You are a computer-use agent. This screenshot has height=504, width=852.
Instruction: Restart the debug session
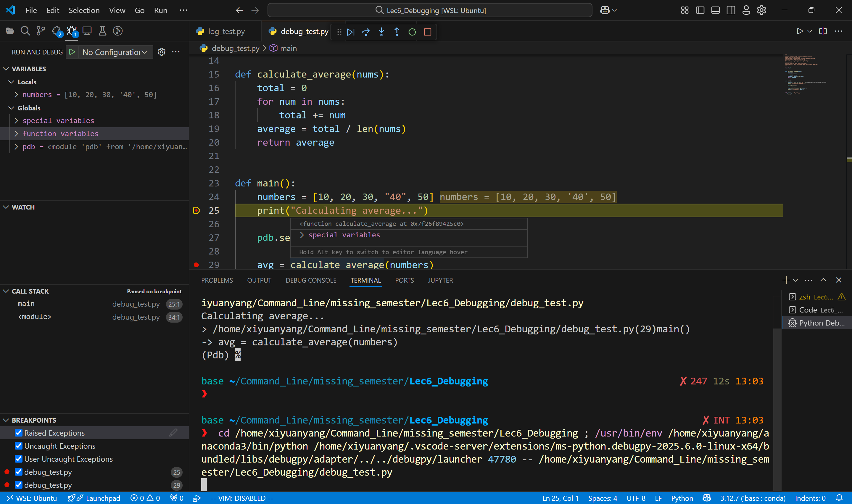click(412, 32)
